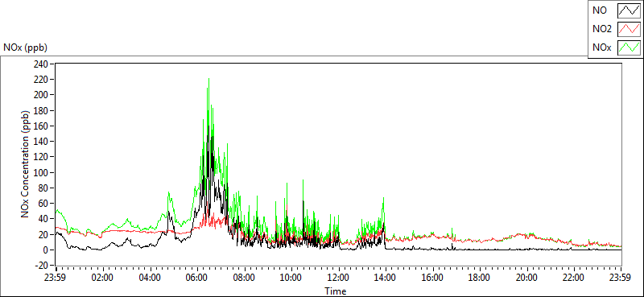This screenshot has height=297, width=644.
Task: Click the 04:00 time axis label
Action: [x=151, y=277]
